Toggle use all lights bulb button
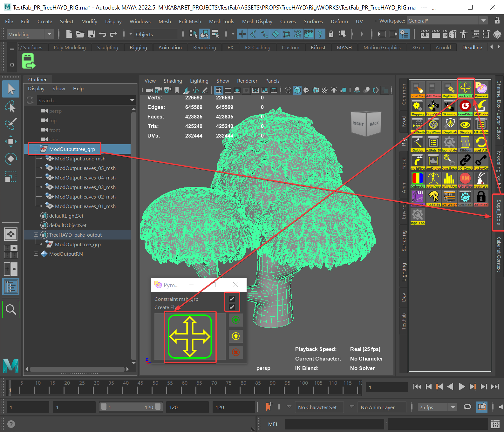This screenshot has height=432, width=504. tap(334, 90)
